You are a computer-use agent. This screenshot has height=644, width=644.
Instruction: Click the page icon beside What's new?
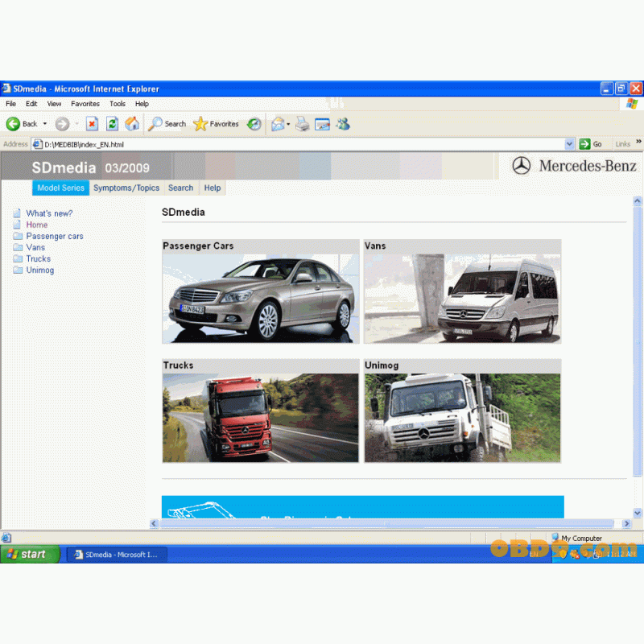17,213
